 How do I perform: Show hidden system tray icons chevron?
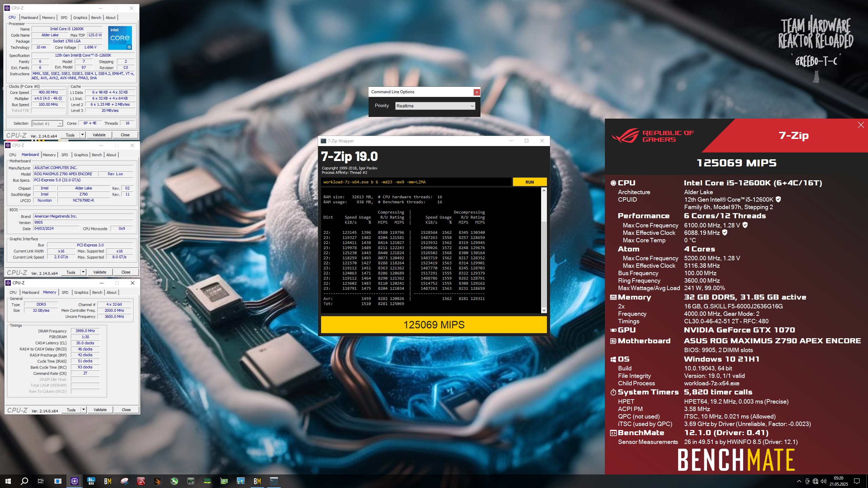[x=799, y=481]
